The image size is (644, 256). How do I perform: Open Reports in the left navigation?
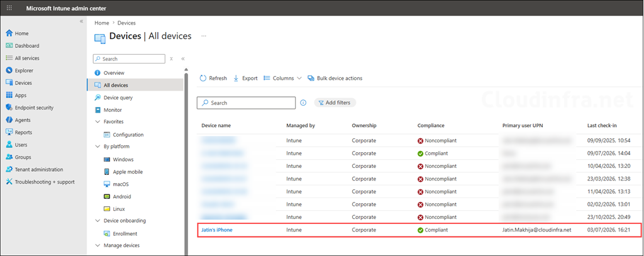pyautogui.click(x=23, y=132)
